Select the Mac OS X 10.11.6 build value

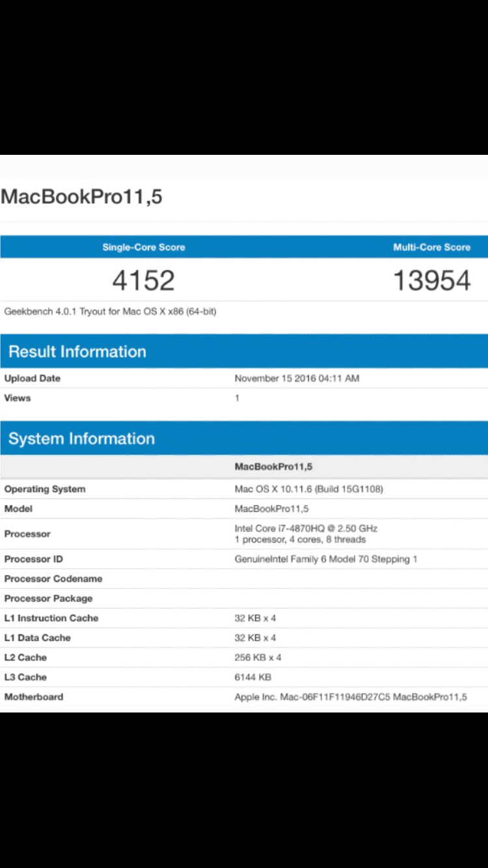[309, 489]
